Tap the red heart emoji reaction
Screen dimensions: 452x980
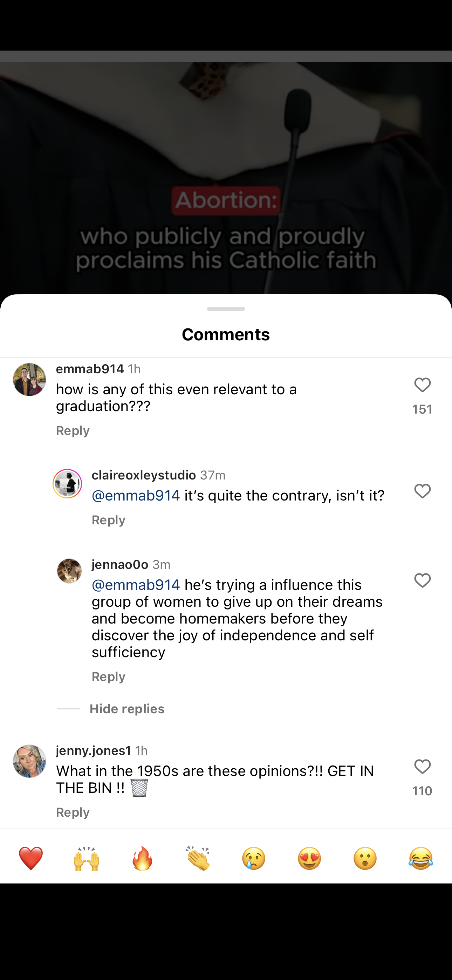coord(31,858)
